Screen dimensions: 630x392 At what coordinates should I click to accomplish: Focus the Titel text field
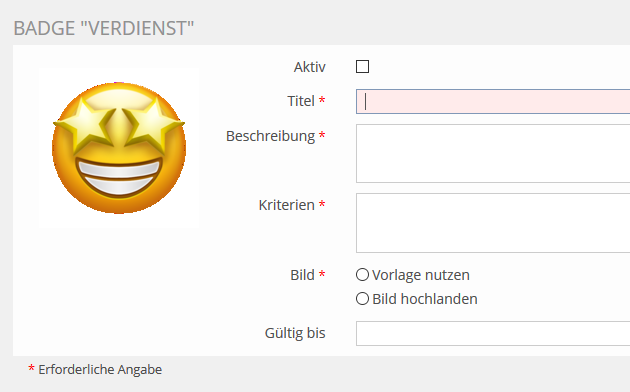pos(493,101)
